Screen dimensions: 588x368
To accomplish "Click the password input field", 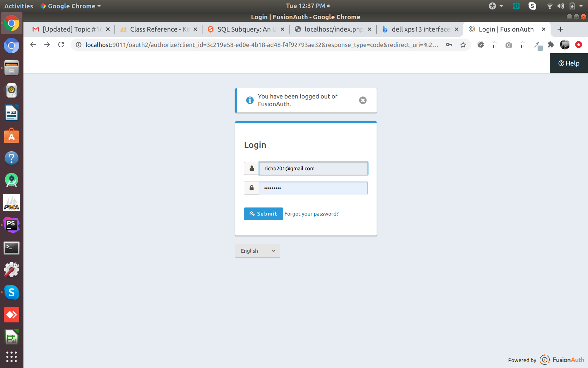I will (313, 188).
